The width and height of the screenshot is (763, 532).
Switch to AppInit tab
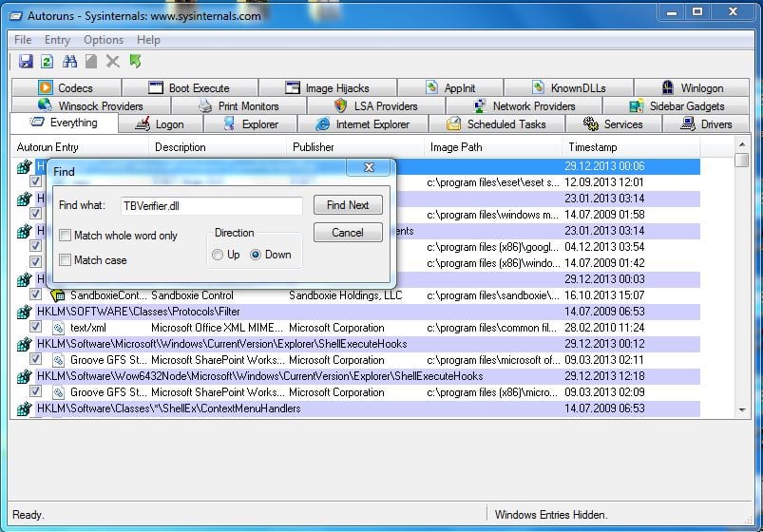click(x=450, y=87)
